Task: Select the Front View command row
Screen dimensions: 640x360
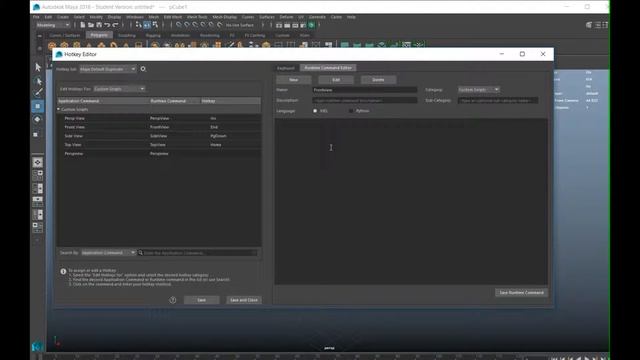Action: pos(159,127)
